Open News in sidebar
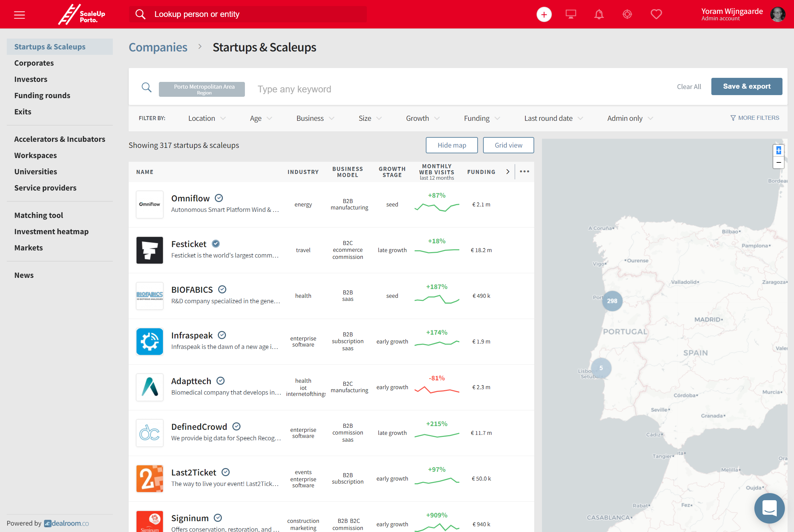 [24, 275]
